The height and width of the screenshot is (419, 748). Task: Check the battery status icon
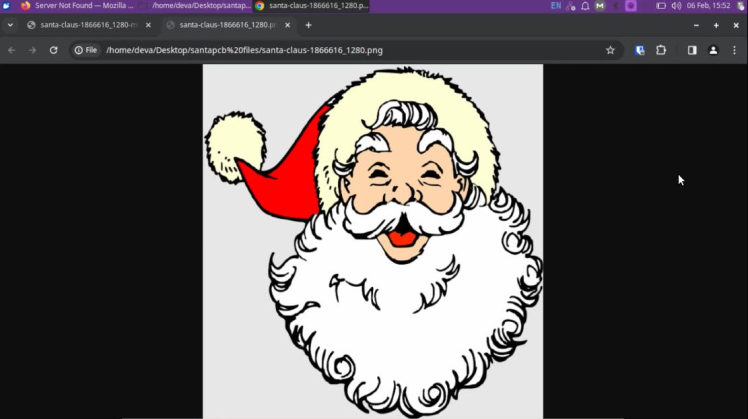coord(661,6)
